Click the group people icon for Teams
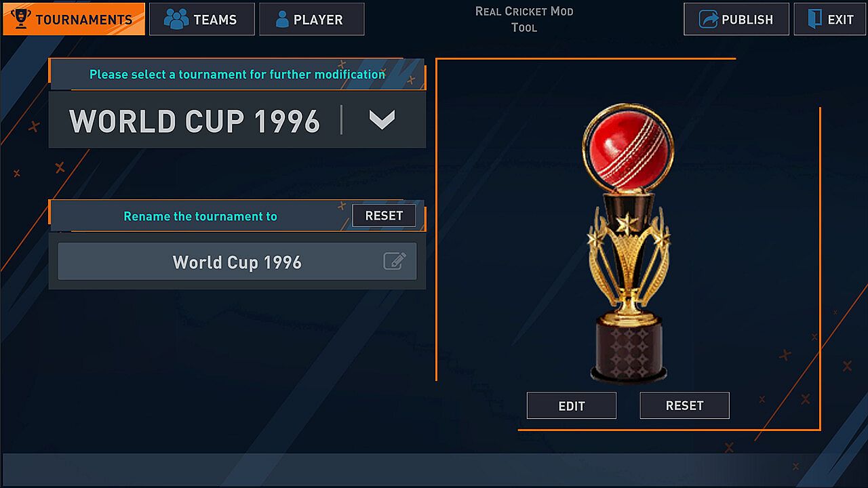The height and width of the screenshot is (488, 868). click(176, 19)
